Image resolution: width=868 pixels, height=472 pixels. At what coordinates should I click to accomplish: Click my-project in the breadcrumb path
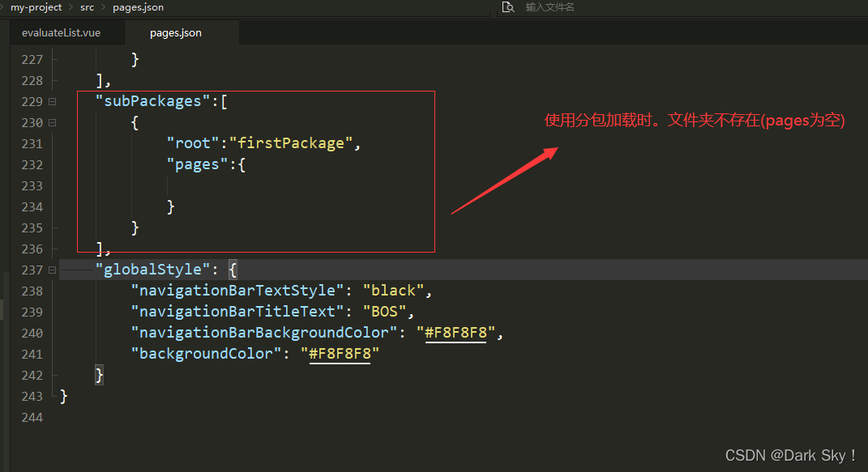pyautogui.click(x=35, y=7)
